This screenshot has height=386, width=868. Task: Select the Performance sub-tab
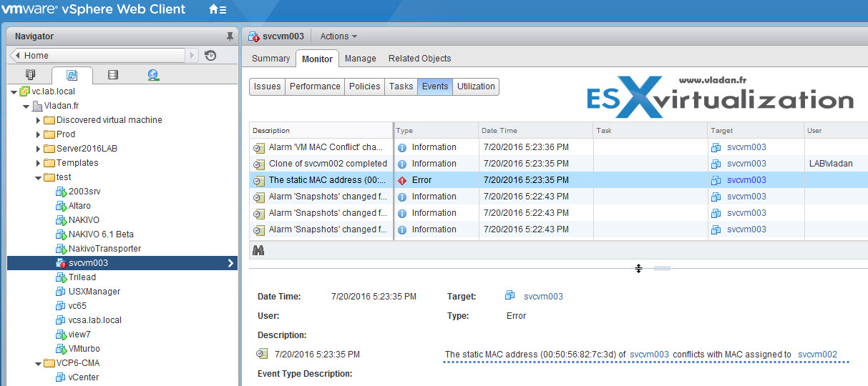314,86
